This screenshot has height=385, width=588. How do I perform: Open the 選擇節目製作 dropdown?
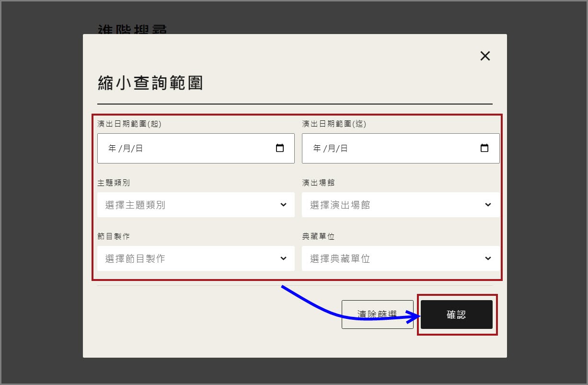[x=192, y=258]
